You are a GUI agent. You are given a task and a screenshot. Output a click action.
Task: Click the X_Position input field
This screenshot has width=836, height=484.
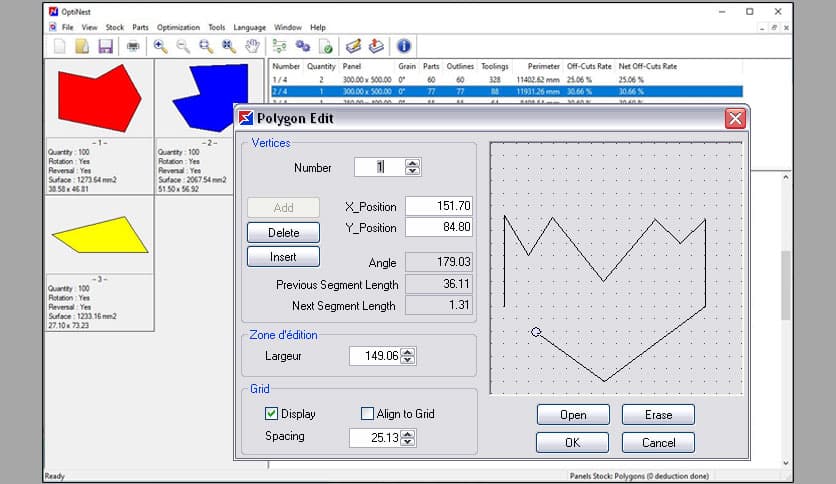click(438, 206)
